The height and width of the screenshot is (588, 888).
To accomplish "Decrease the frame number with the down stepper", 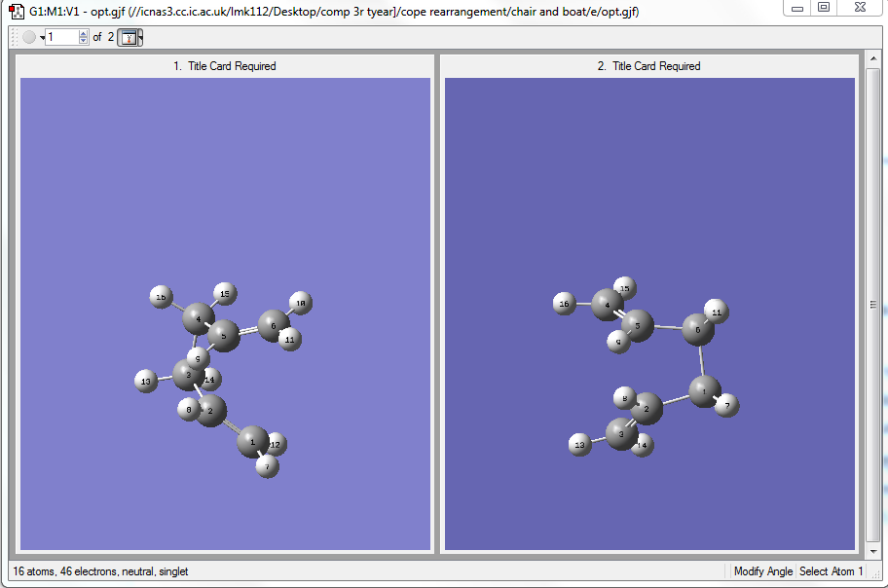I will [84, 41].
